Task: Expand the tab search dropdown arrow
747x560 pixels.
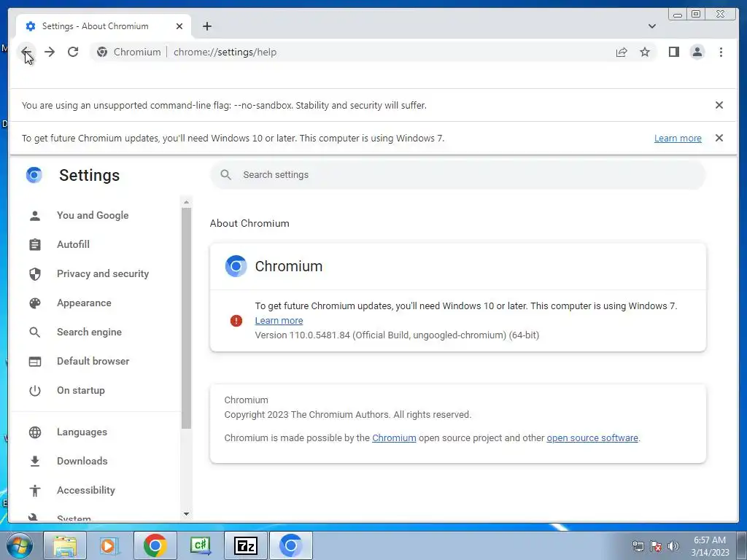Action: (651, 26)
